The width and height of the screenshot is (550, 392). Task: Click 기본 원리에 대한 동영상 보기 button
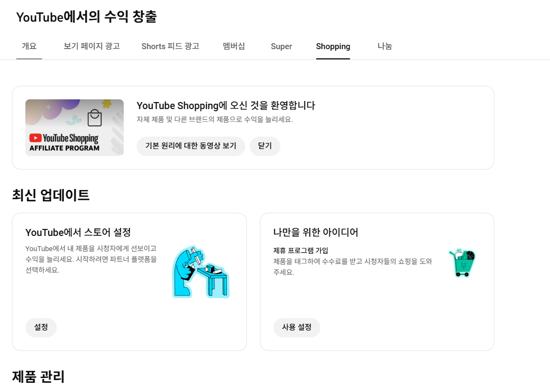coord(191,146)
